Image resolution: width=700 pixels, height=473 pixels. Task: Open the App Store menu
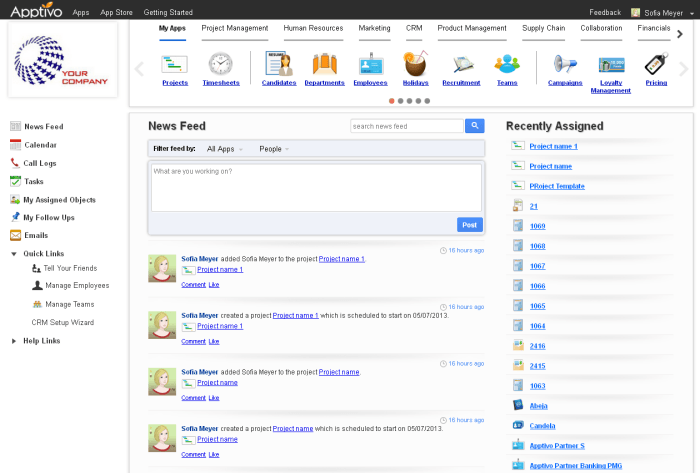point(116,12)
